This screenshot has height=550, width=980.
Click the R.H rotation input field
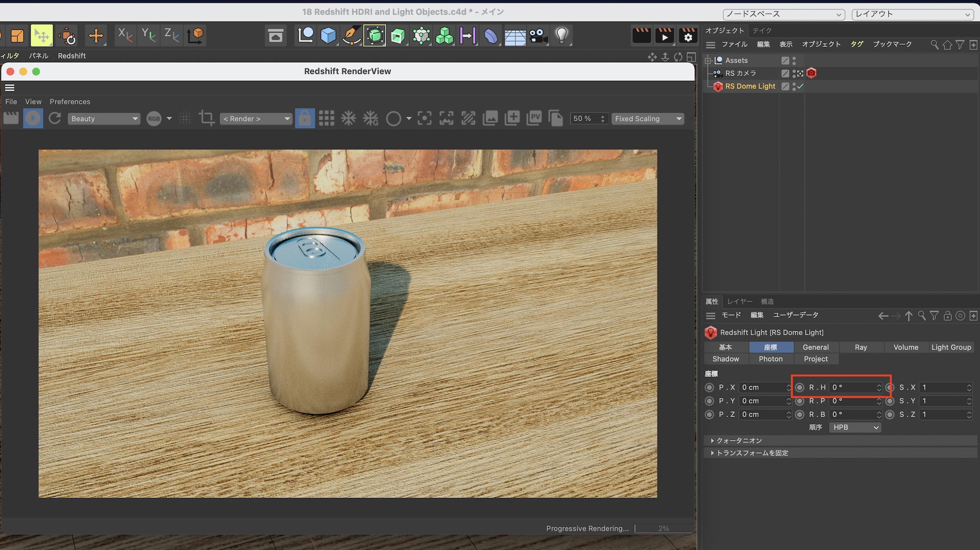coord(853,387)
